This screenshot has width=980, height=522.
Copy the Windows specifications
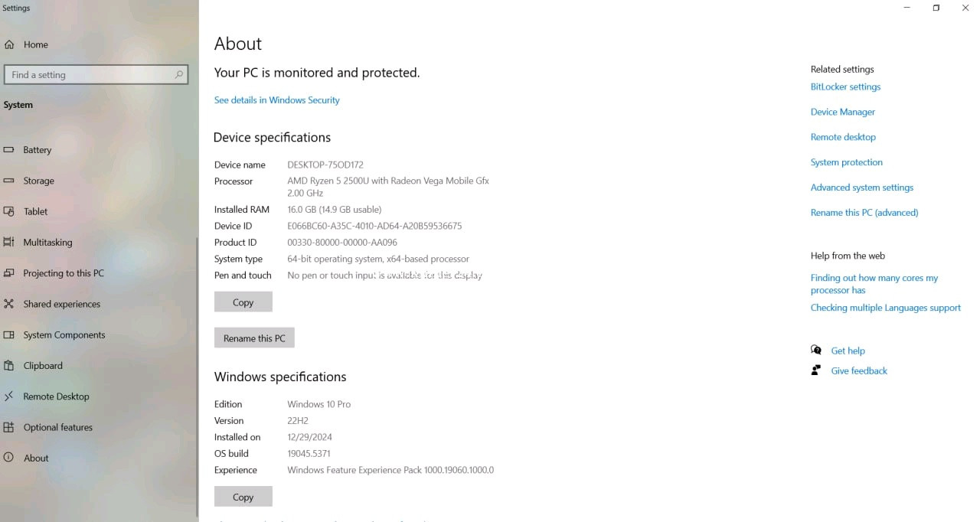pos(243,497)
